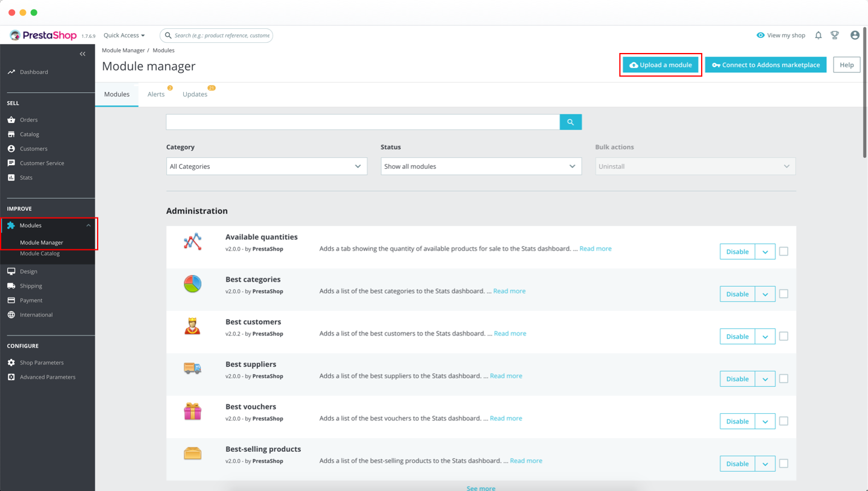Open the Quick Access dropdown

124,36
